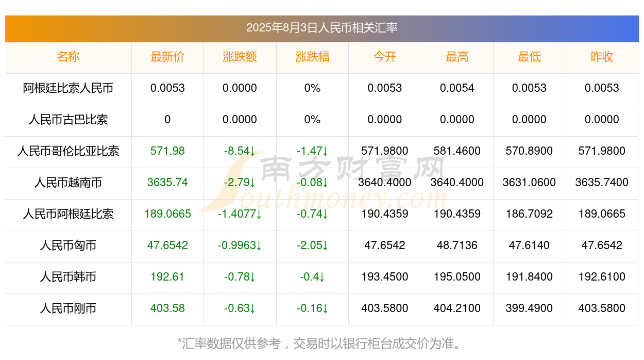
Task: Select the 人民币哥伦比亚比索 row name
Action: click(x=68, y=151)
